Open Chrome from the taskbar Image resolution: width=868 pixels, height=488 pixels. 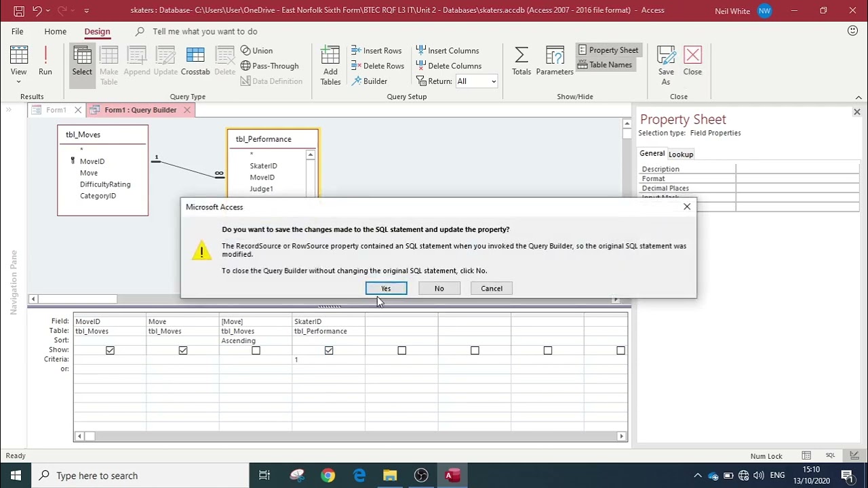coord(328,475)
